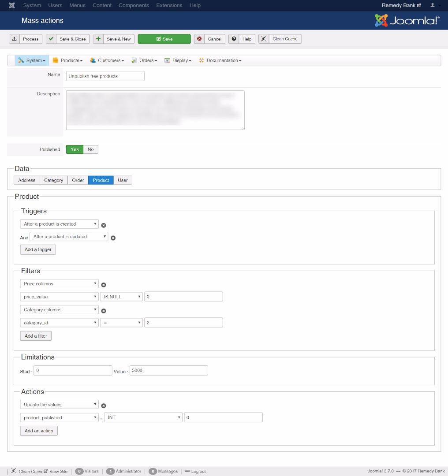Screen dimensions: 448x476
Task: Open the product_published column dropdown
Action: (59, 418)
